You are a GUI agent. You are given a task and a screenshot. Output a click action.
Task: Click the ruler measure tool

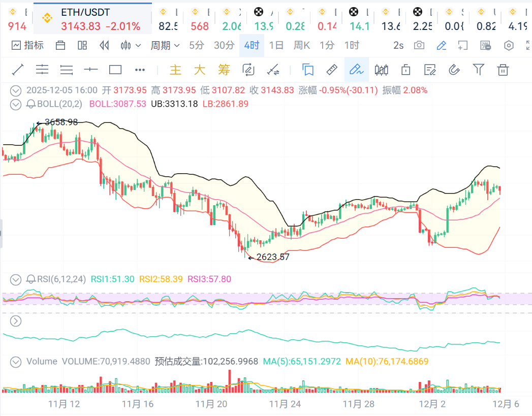(x=332, y=70)
